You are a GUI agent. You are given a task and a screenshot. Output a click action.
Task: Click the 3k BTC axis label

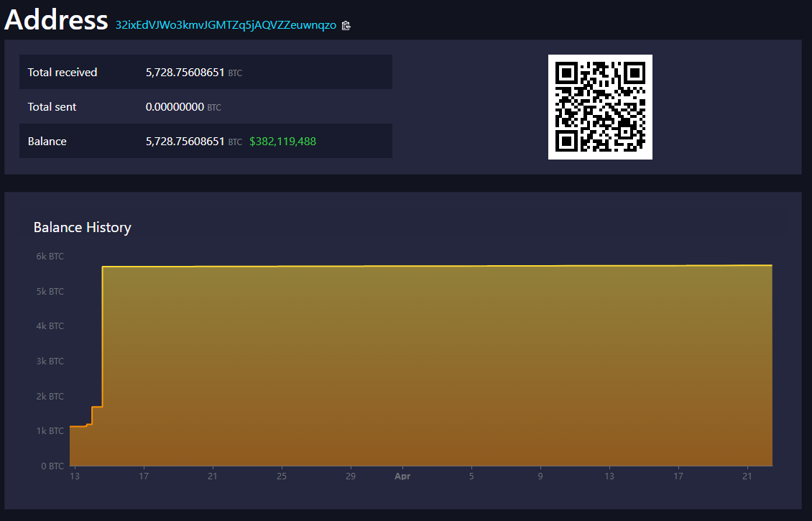point(50,361)
